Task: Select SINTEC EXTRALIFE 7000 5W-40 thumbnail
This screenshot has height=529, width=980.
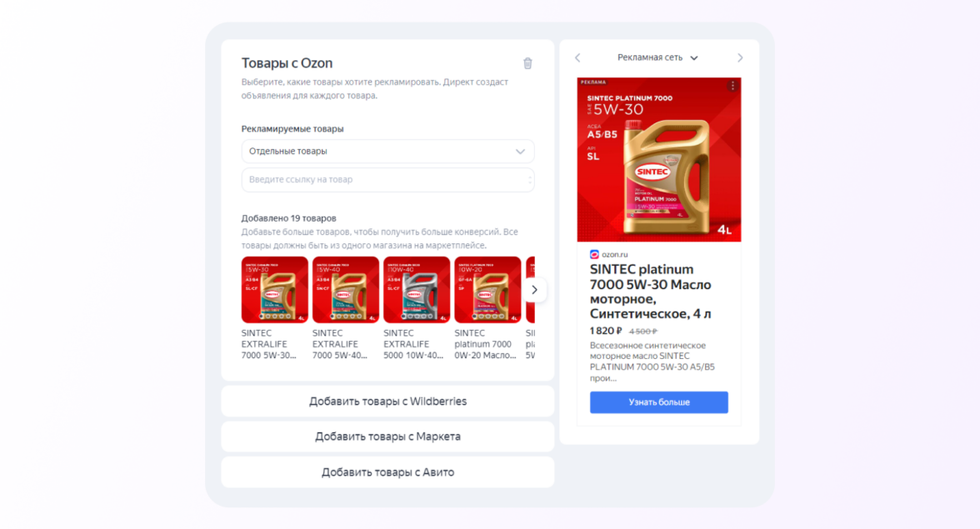Action: click(x=346, y=289)
